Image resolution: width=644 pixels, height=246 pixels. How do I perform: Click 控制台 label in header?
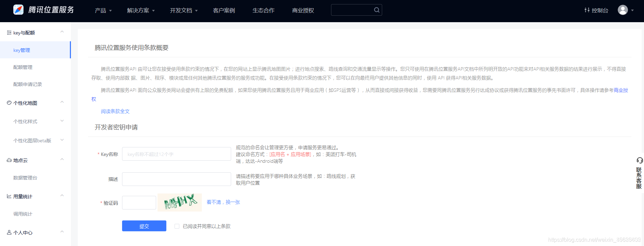pos(600,11)
